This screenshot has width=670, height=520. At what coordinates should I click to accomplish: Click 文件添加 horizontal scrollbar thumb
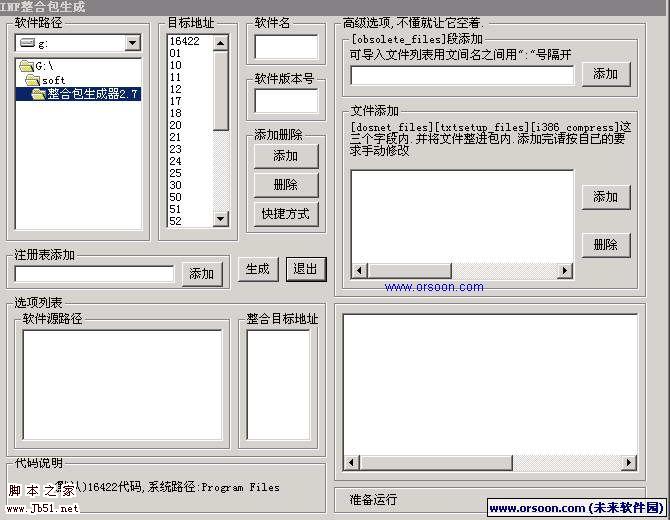(409, 270)
